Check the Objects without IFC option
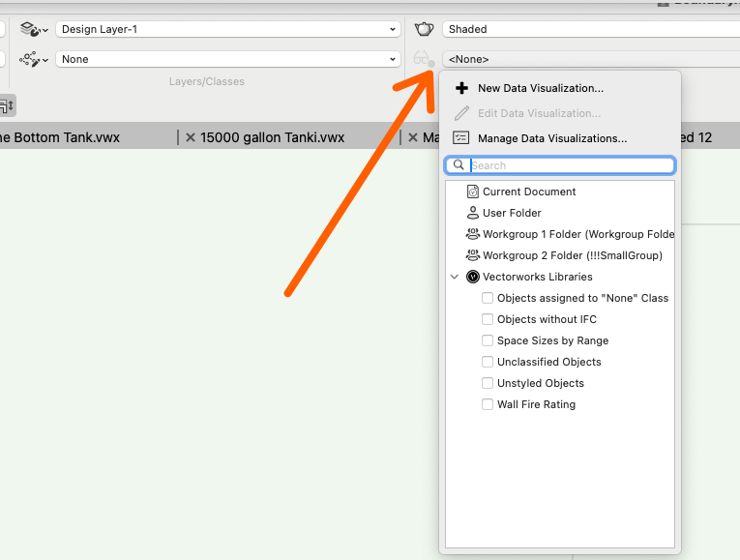Image resolution: width=740 pixels, height=560 pixels. point(488,319)
